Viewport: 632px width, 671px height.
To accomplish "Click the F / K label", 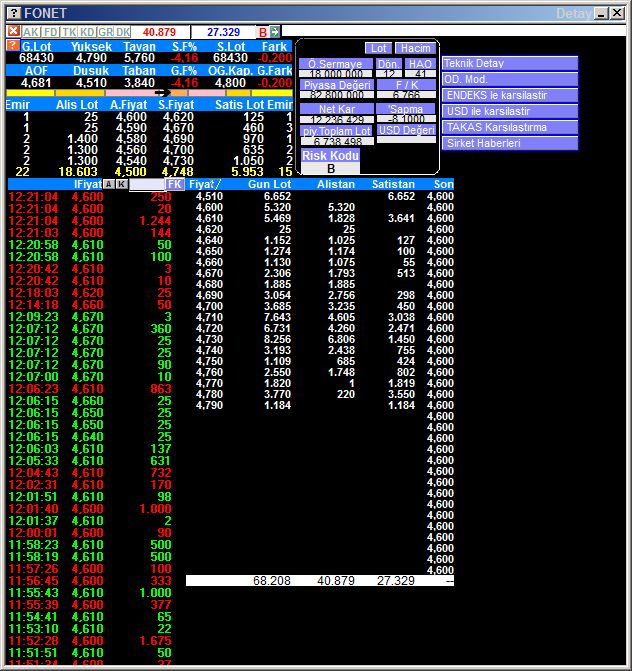I will (x=406, y=85).
